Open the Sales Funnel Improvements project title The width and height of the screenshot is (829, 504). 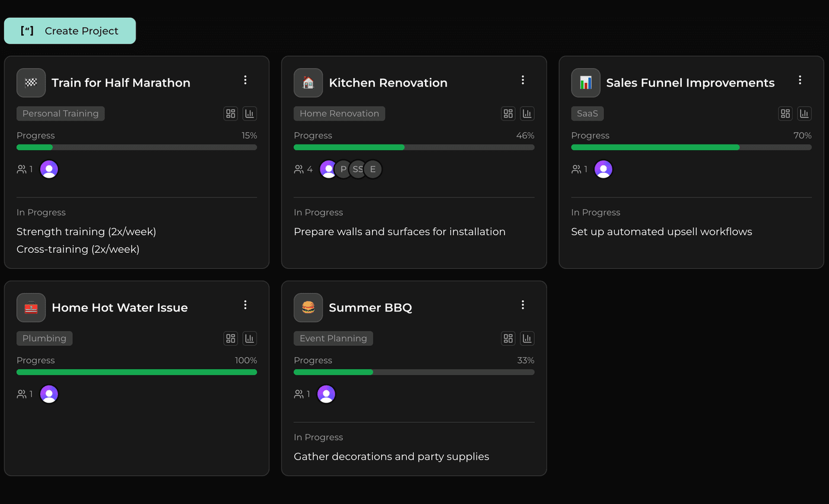(x=690, y=83)
